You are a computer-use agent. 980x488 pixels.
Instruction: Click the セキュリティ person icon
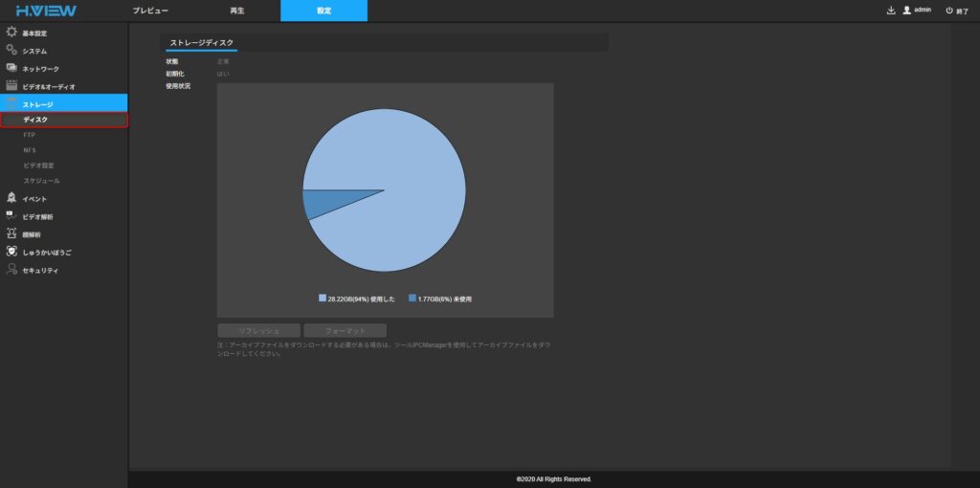[11, 270]
